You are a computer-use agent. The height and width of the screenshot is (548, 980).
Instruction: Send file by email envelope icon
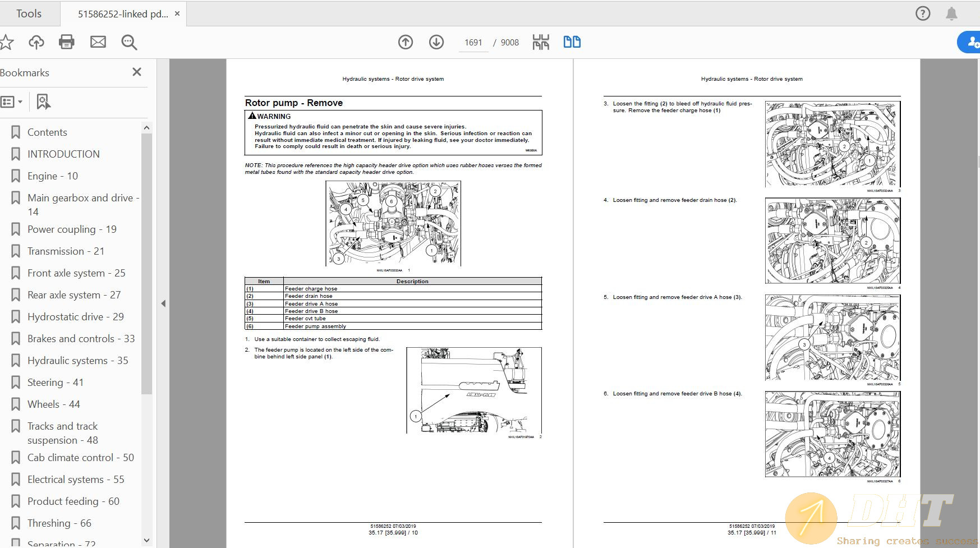coord(98,42)
